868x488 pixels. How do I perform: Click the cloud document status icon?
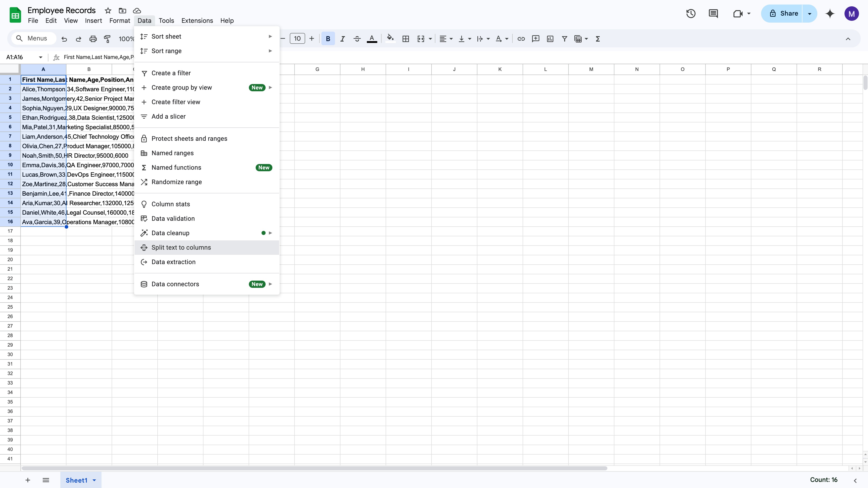click(137, 10)
